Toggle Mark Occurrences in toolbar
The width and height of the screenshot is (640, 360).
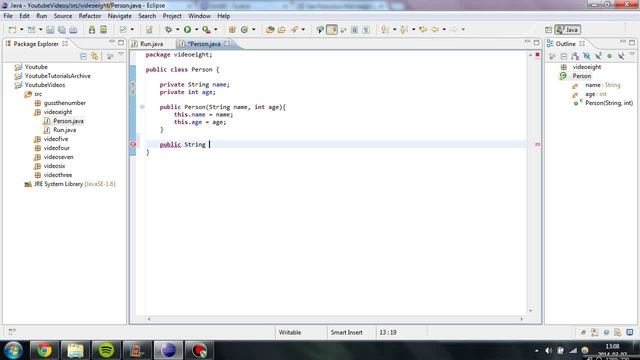point(332,29)
